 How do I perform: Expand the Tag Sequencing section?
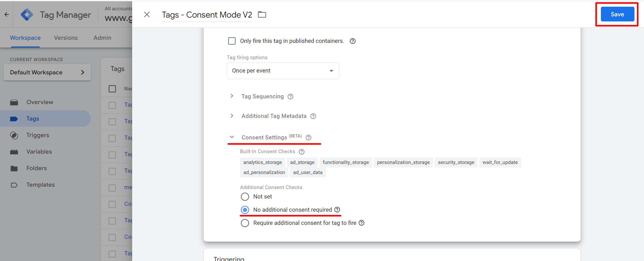point(232,96)
